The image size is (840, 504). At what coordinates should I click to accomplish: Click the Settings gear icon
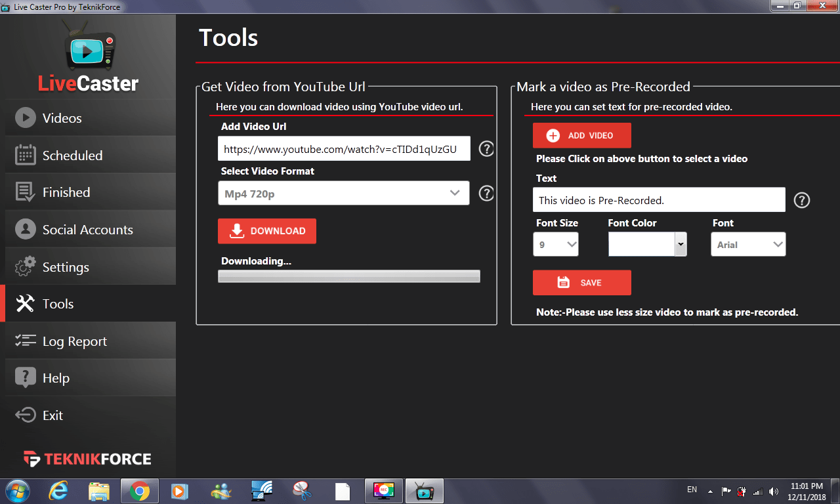[26, 267]
